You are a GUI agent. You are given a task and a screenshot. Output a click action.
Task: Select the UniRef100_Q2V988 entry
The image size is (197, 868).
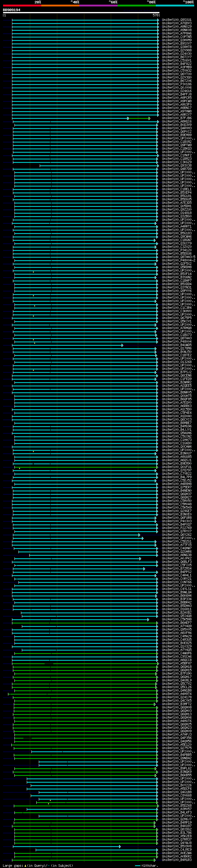176,50
